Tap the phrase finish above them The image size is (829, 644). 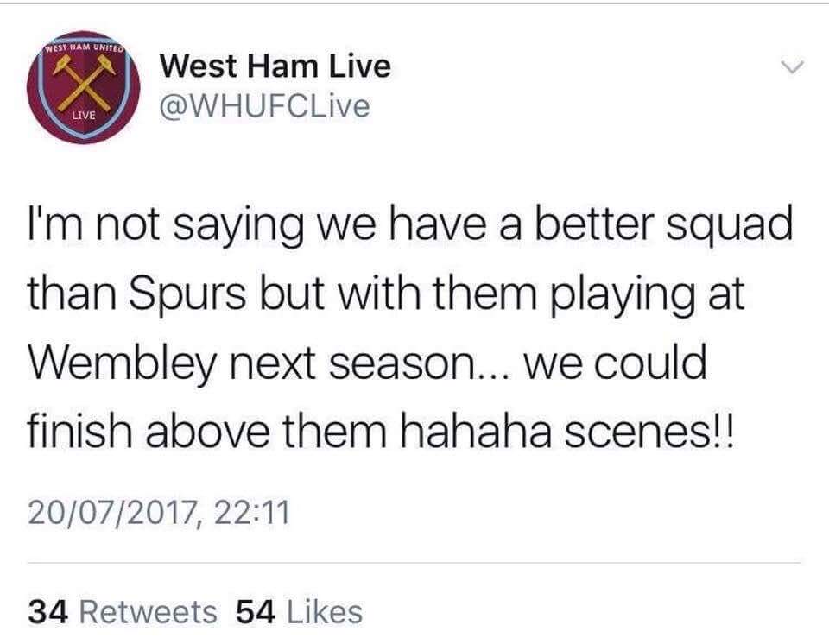pos(206,431)
